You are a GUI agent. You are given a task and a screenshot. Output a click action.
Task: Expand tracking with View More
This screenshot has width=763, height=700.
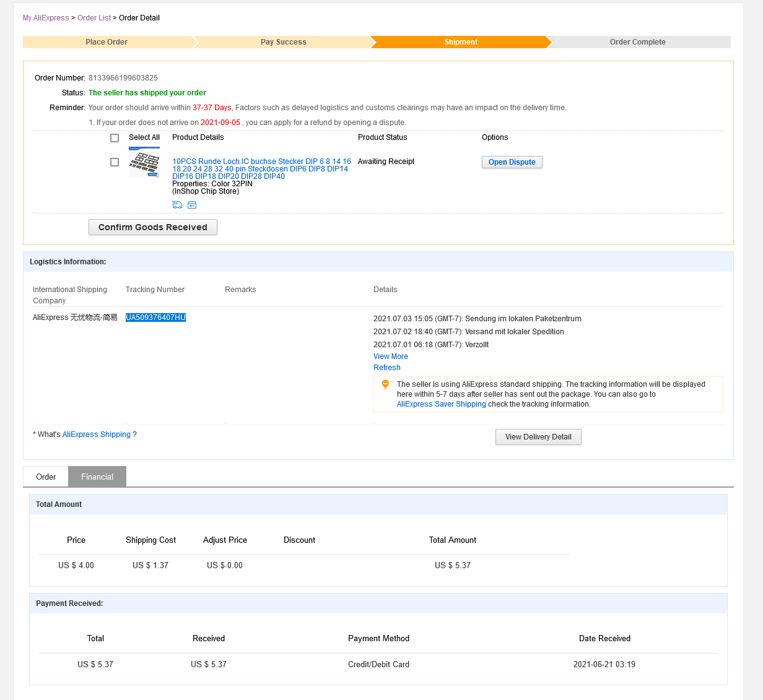391,356
